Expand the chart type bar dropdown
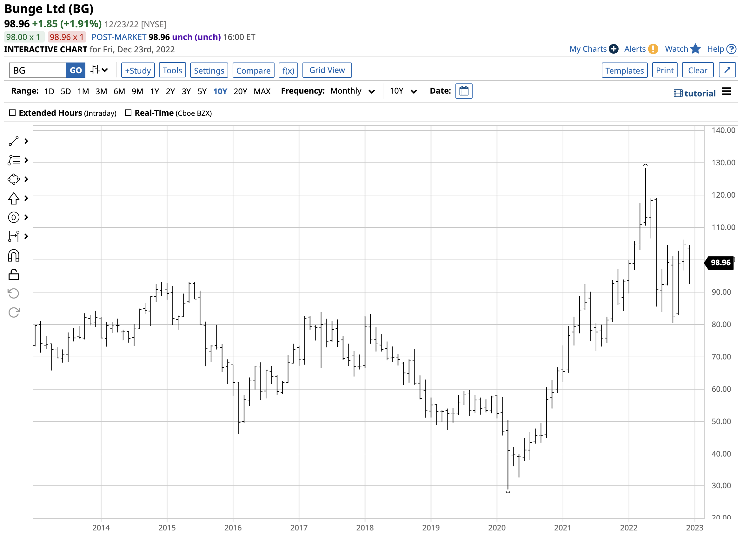This screenshot has height=559, width=756. pos(99,70)
